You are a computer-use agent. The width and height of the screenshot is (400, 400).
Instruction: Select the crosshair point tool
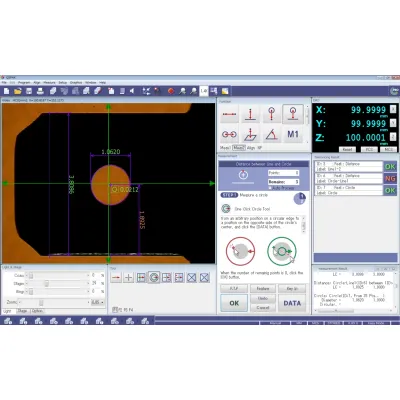(129, 277)
